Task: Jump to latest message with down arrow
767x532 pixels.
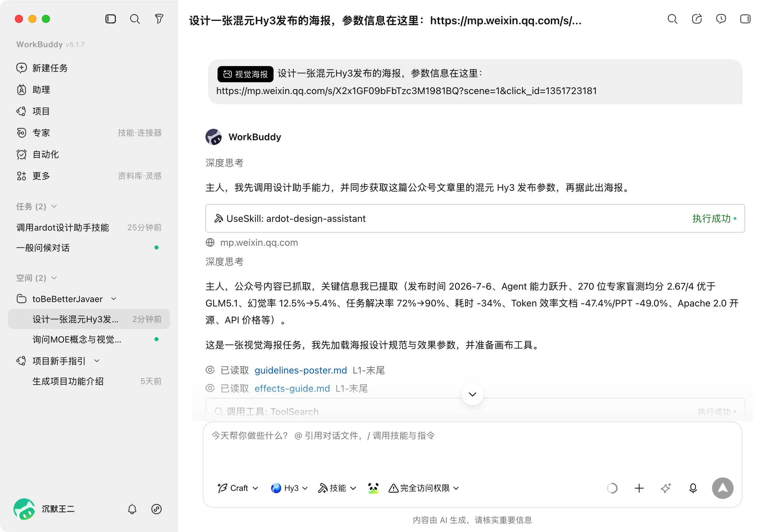Action: [x=473, y=394]
